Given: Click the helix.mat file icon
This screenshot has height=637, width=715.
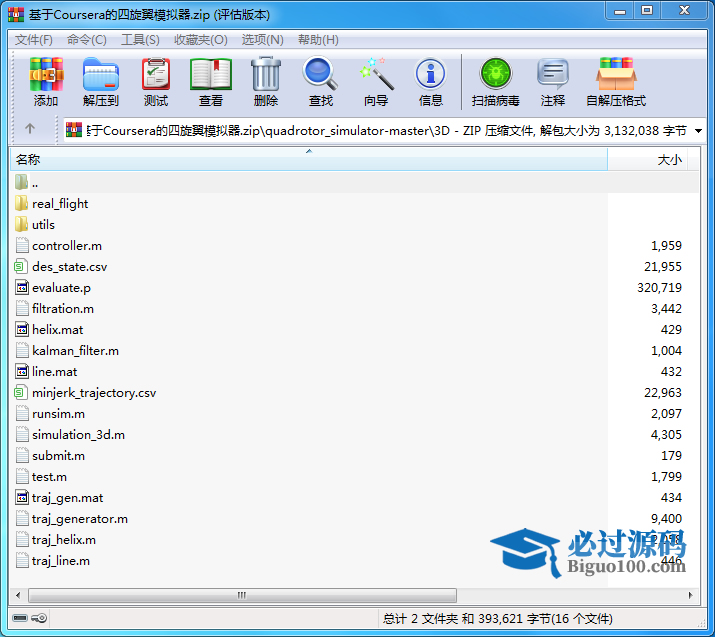Looking at the screenshot, I should click(21, 329).
